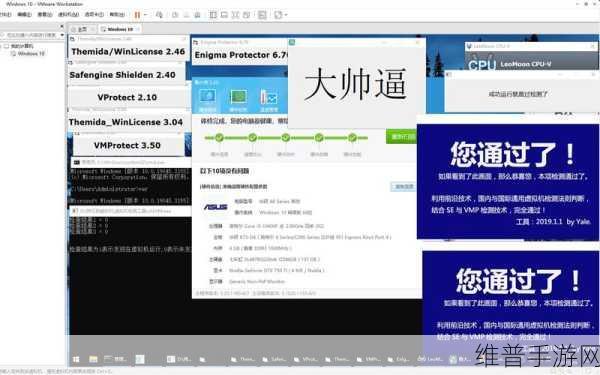Activate the Enigma taskbar button
This screenshot has height=375, width=600.
(399, 359)
